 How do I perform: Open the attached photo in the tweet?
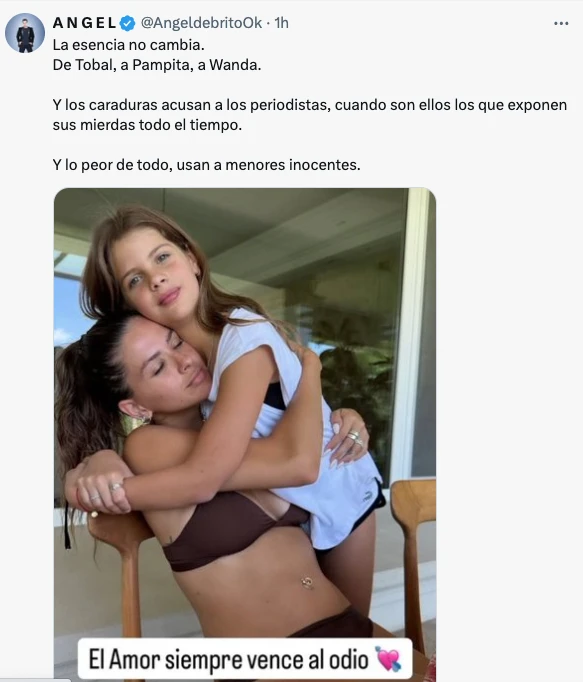[245, 434]
